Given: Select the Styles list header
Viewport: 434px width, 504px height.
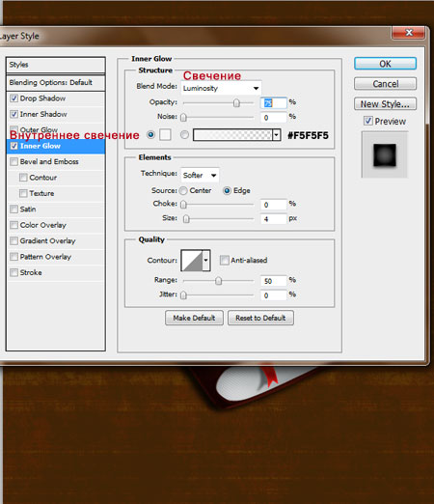Looking at the screenshot, I should tap(56, 65).
